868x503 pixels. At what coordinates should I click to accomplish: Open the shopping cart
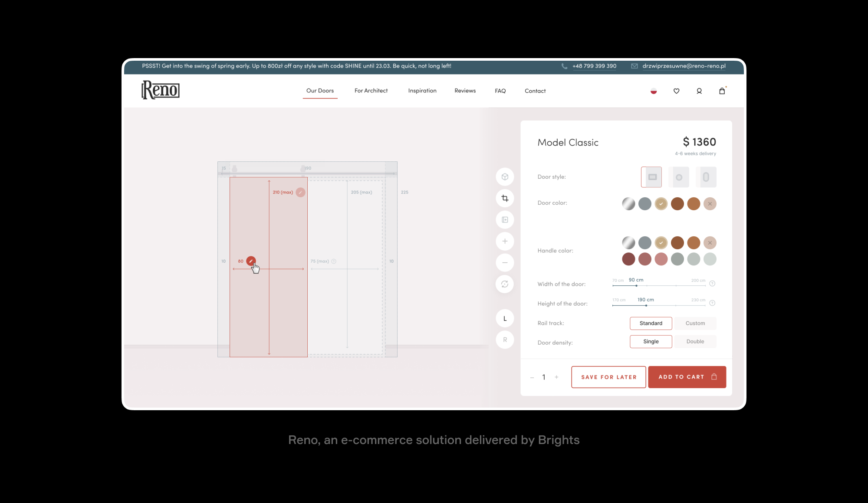pos(722,91)
